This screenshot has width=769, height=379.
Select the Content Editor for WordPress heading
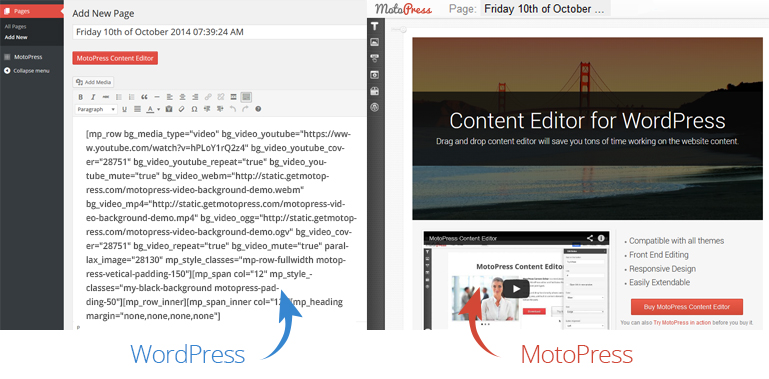[x=588, y=121]
